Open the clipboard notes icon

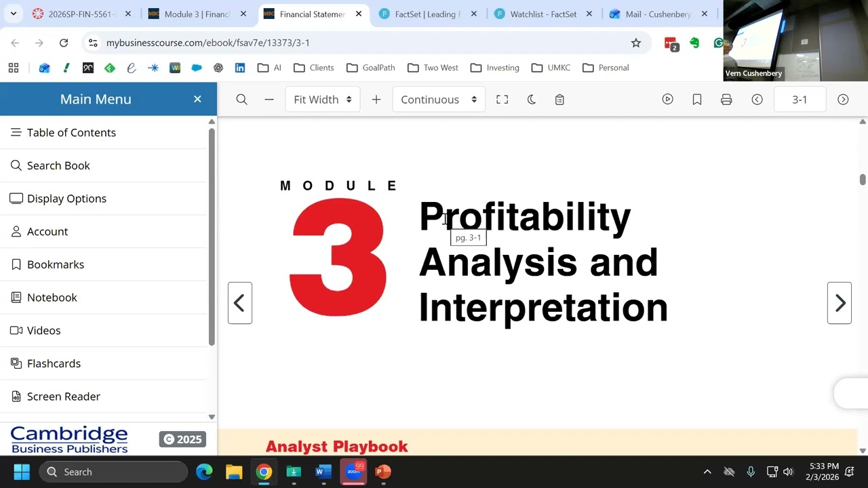(559, 100)
